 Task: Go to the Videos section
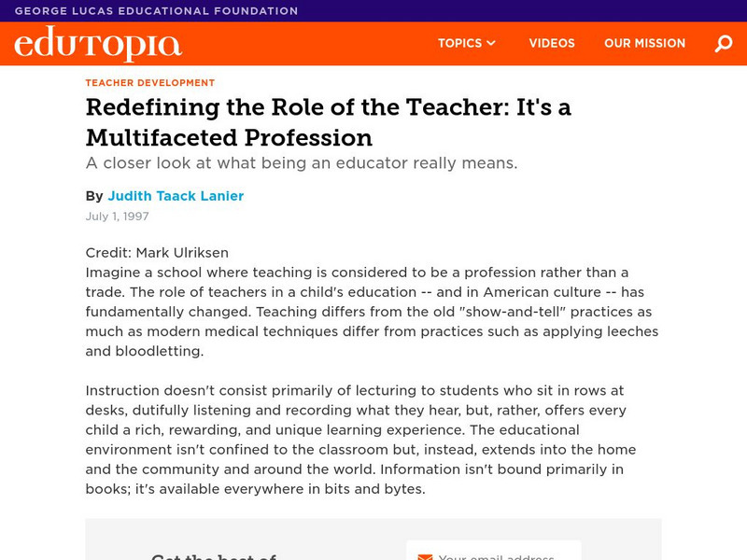(552, 44)
